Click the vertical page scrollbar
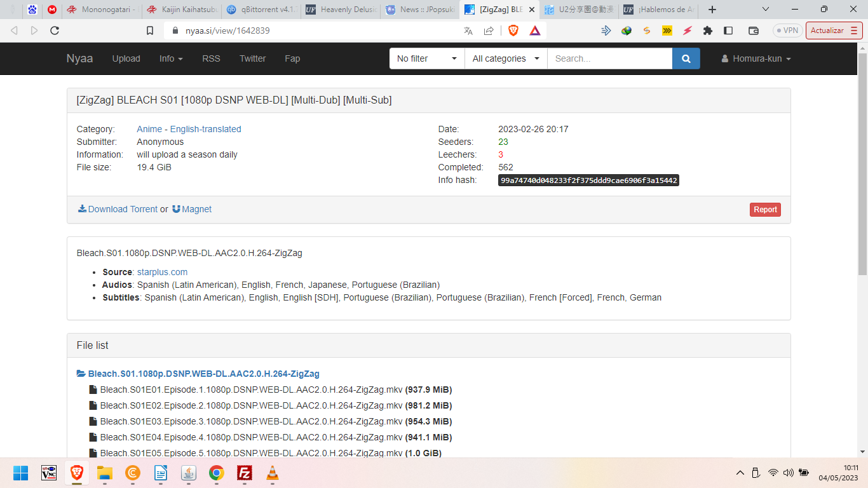The height and width of the screenshot is (488, 868). (862, 164)
